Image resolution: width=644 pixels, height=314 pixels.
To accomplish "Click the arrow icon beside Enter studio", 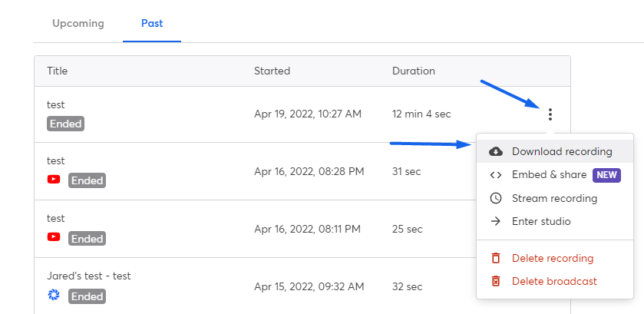I will click(x=496, y=222).
